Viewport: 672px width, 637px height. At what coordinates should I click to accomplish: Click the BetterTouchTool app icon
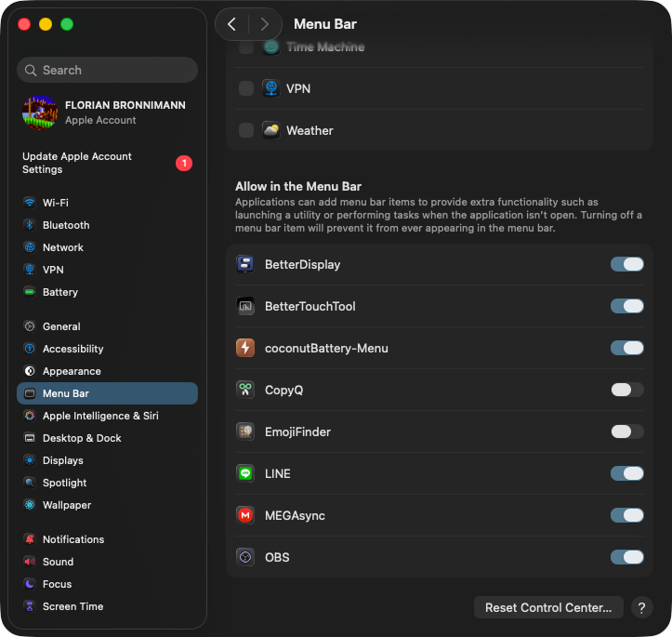245,306
